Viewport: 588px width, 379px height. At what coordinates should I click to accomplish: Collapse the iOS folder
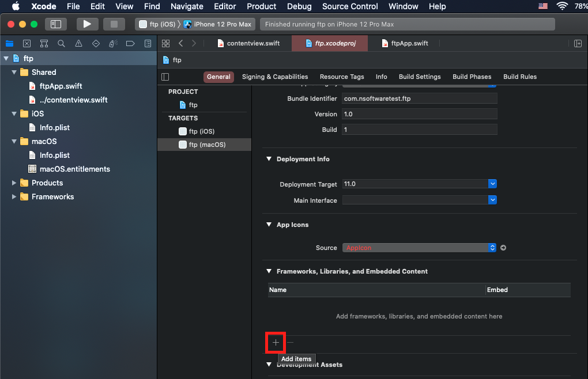point(14,113)
